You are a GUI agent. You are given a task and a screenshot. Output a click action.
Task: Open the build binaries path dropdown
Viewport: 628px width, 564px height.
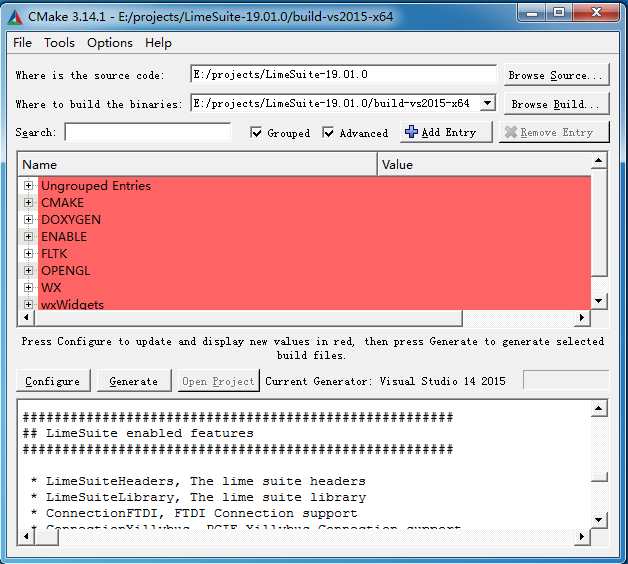tap(487, 103)
